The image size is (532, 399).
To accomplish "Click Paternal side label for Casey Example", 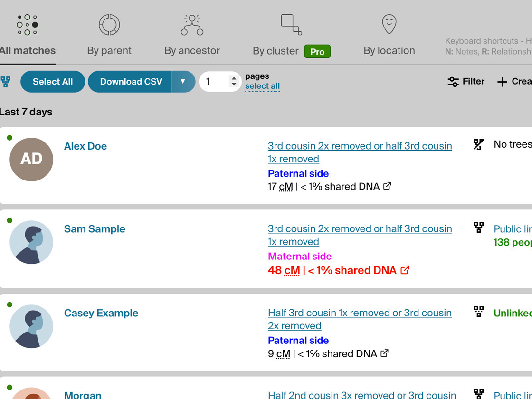I will pos(298,340).
